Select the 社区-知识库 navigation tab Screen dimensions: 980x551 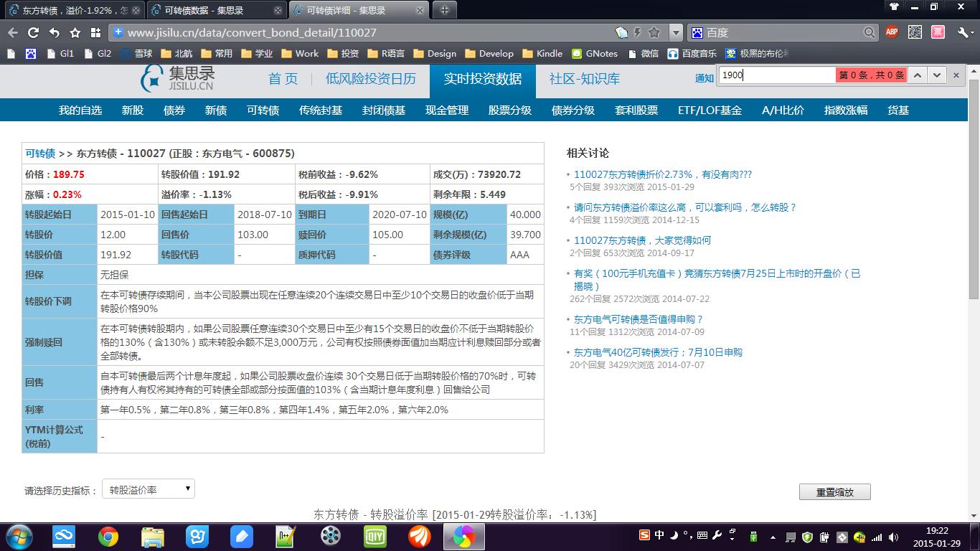click(585, 79)
